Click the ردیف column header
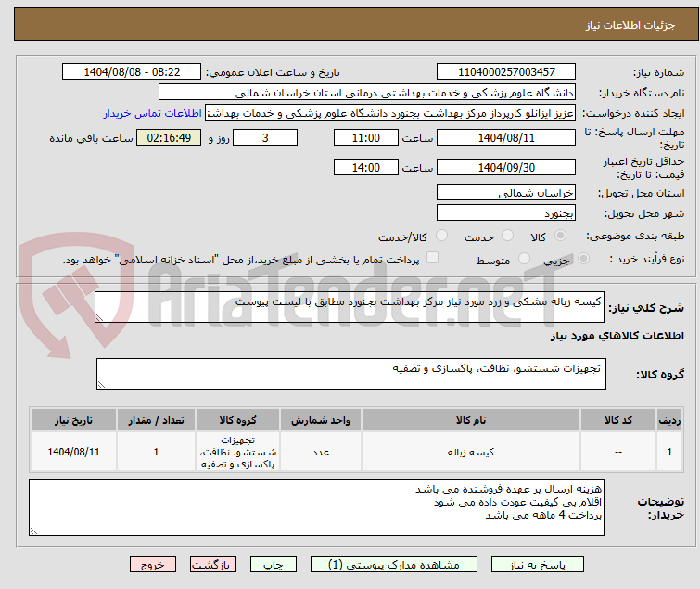 tap(669, 420)
